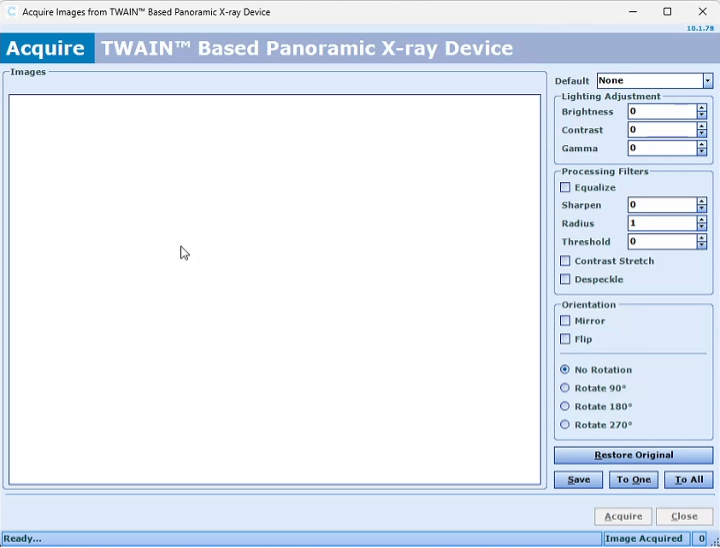Increase Brightness with up arrow

701,107
